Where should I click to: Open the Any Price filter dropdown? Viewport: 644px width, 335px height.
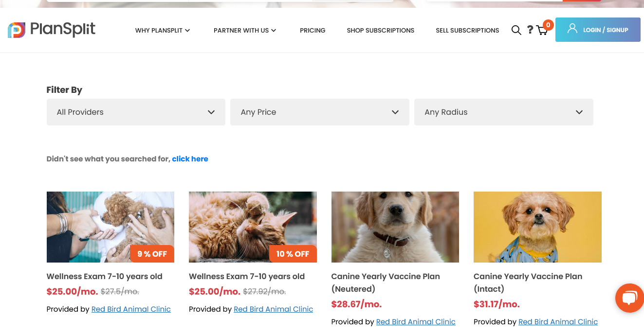[319, 112]
